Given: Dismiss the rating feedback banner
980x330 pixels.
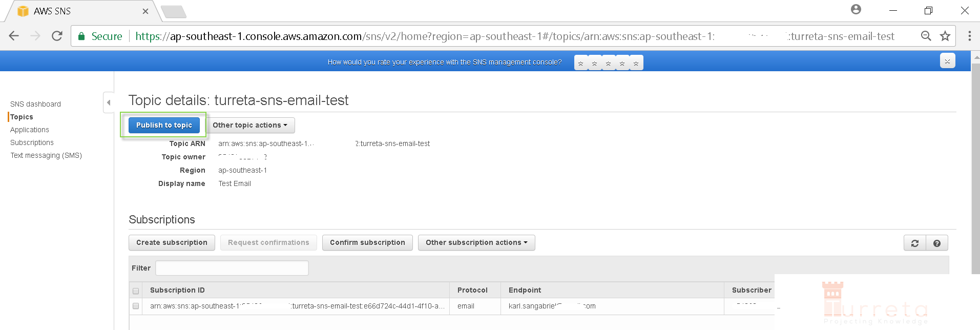Looking at the screenshot, I should [948, 61].
